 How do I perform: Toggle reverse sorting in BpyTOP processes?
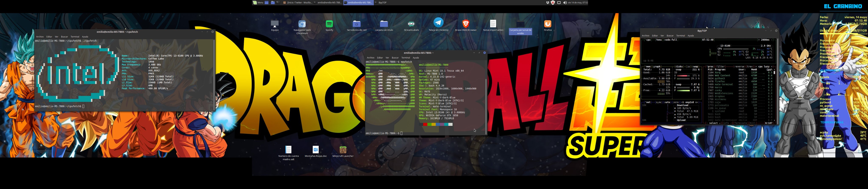pyautogui.click(x=739, y=67)
